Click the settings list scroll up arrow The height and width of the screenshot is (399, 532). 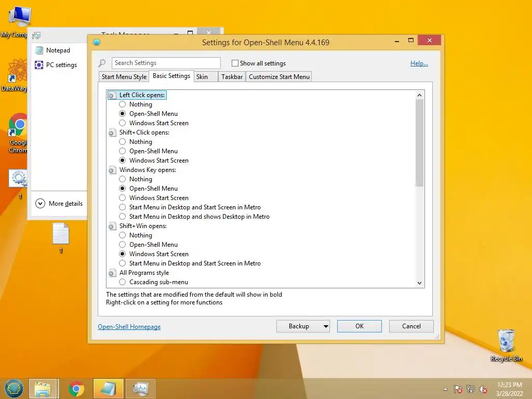pos(419,95)
